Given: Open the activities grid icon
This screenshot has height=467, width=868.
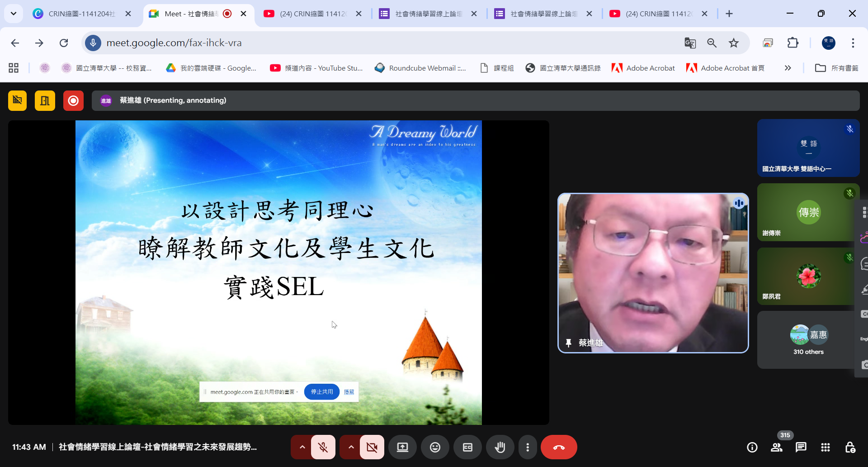Looking at the screenshot, I should (825, 447).
